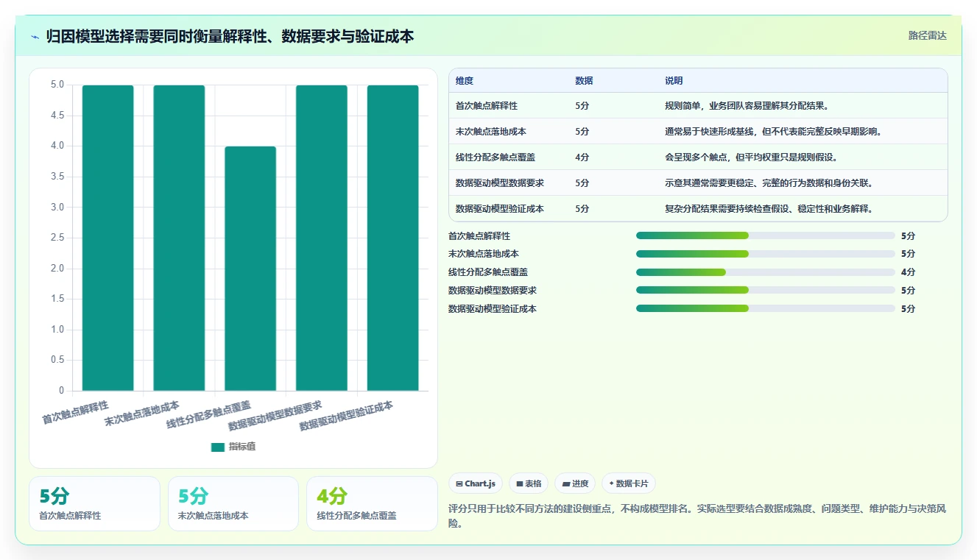Click the 指标值 legend label under the chart
Screen dimensions: 977x560
click(x=242, y=447)
